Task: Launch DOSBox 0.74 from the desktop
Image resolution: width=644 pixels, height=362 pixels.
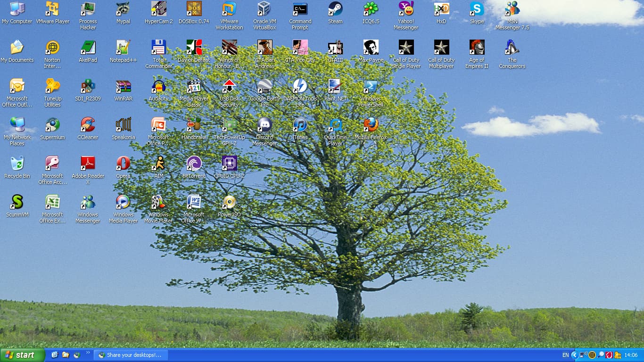Action: point(194,9)
